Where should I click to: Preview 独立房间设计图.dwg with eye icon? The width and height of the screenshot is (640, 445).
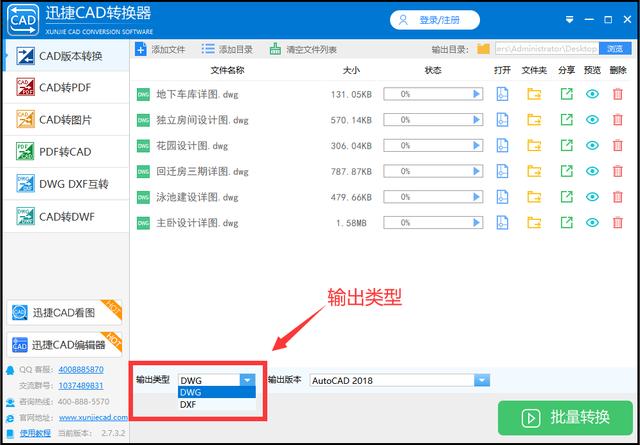592,120
